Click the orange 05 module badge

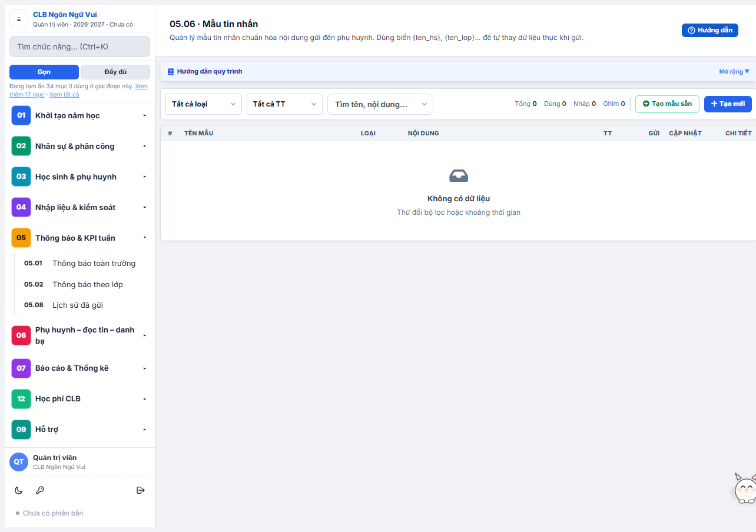[21, 238]
